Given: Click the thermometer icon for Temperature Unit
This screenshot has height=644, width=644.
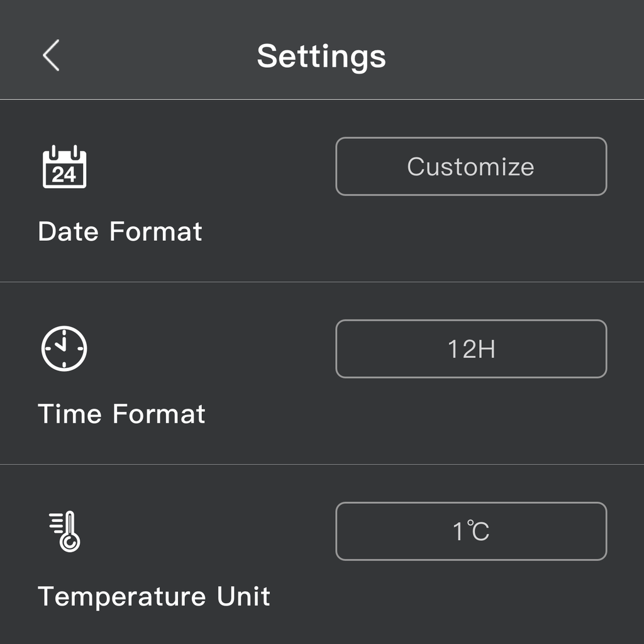Looking at the screenshot, I should click(65, 531).
